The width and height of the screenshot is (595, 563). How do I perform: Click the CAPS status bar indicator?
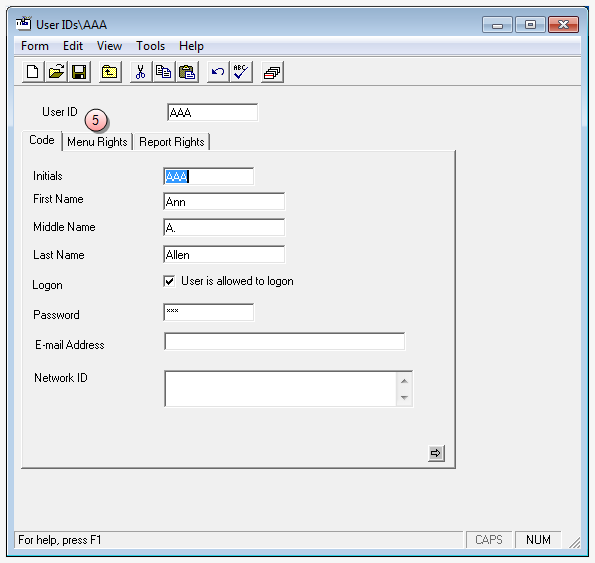pos(489,539)
